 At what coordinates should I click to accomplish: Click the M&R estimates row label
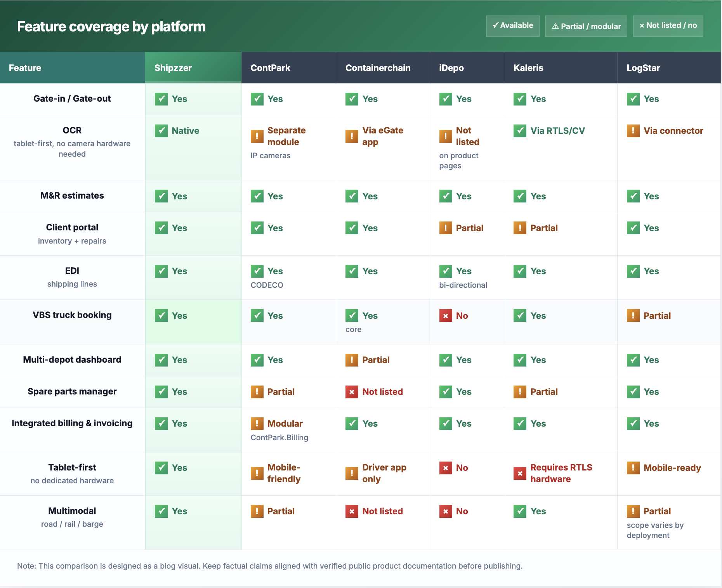click(x=72, y=195)
